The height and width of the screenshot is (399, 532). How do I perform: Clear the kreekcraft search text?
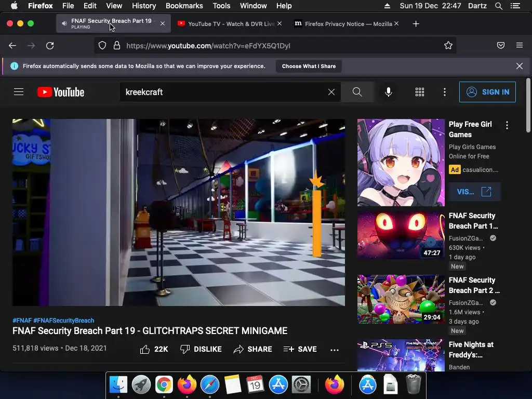(x=331, y=92)
